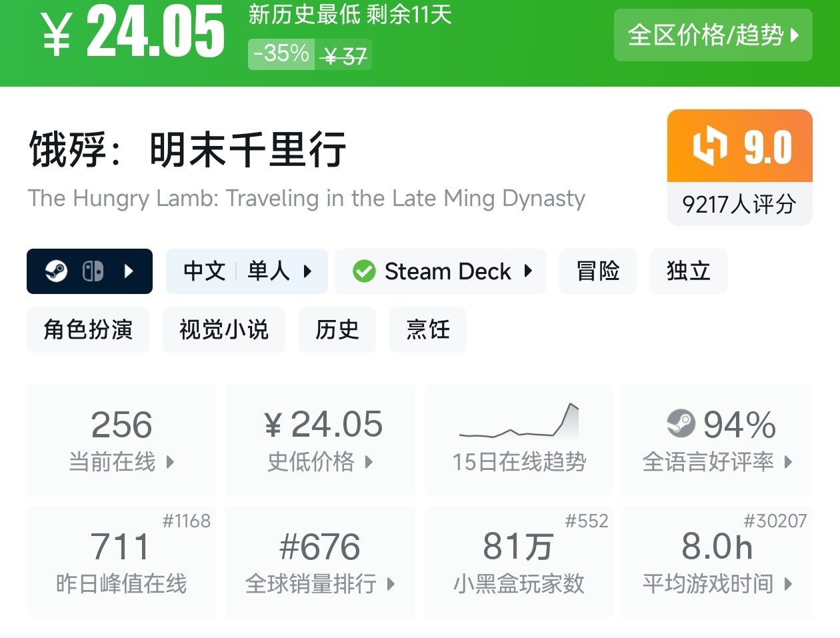The height and width of the screenshot is (638, 840).
Task: Select the 独立 genre tag
Action: [688, 271]
